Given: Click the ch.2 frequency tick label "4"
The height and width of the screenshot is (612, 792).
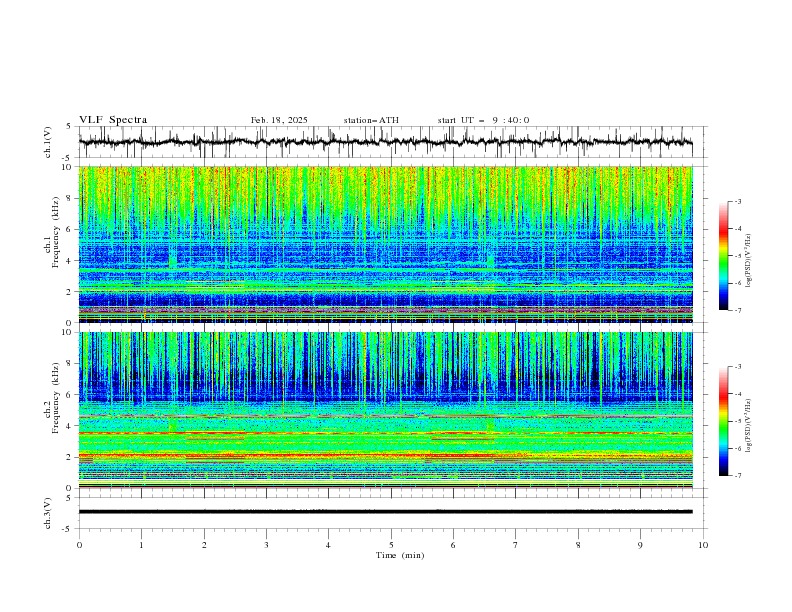Looking at the screenshot, I should (x=69, y=426).
